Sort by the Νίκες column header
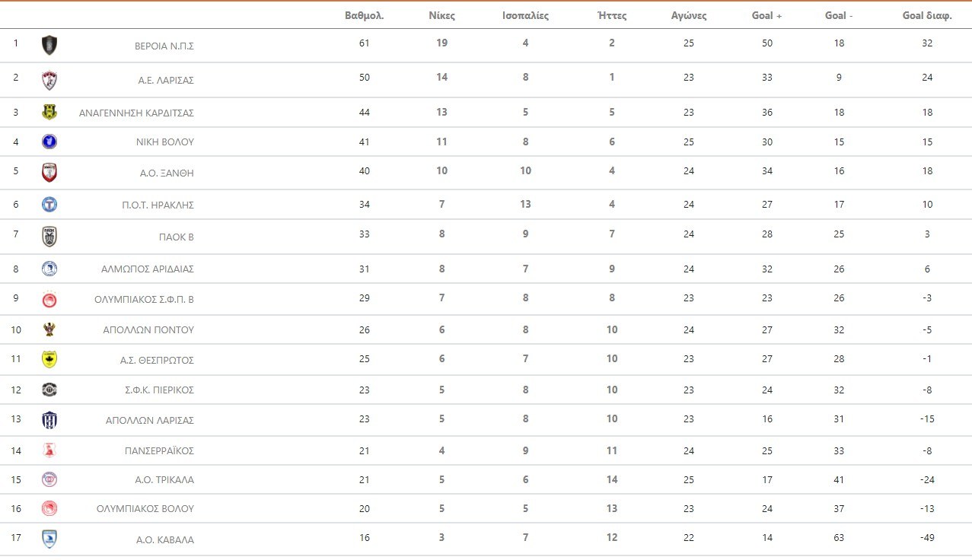This screenshot has width=972, height=560. 441,15
